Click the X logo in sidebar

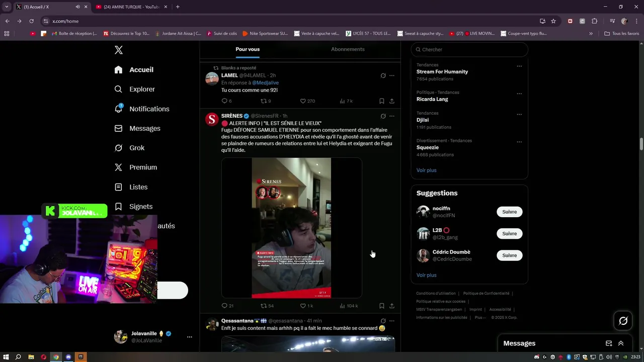coord(119,50)
